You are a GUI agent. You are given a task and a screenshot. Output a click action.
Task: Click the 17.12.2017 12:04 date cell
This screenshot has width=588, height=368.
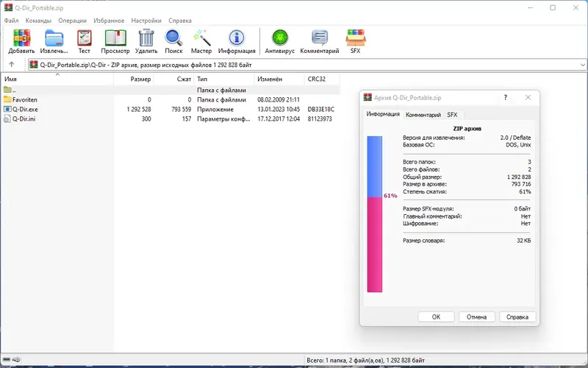279,118
